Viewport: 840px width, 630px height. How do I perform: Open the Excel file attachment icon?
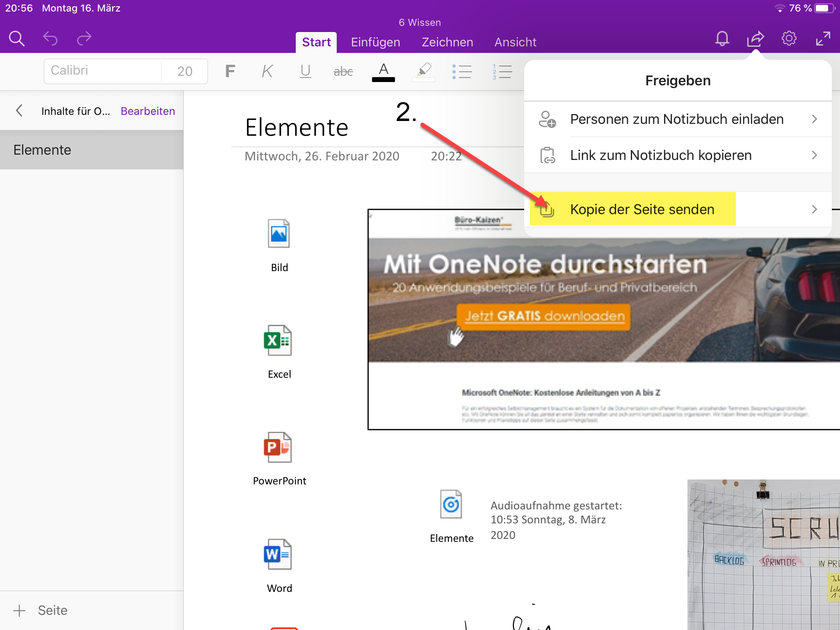278,340
